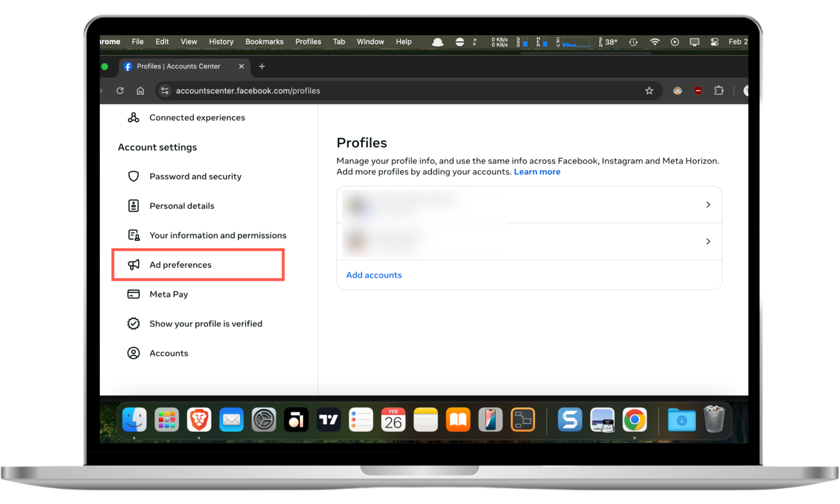840x504 pixels.
Task: Open the black shapes app in dock
Action: pyautogui.click(x=296, y=420)
